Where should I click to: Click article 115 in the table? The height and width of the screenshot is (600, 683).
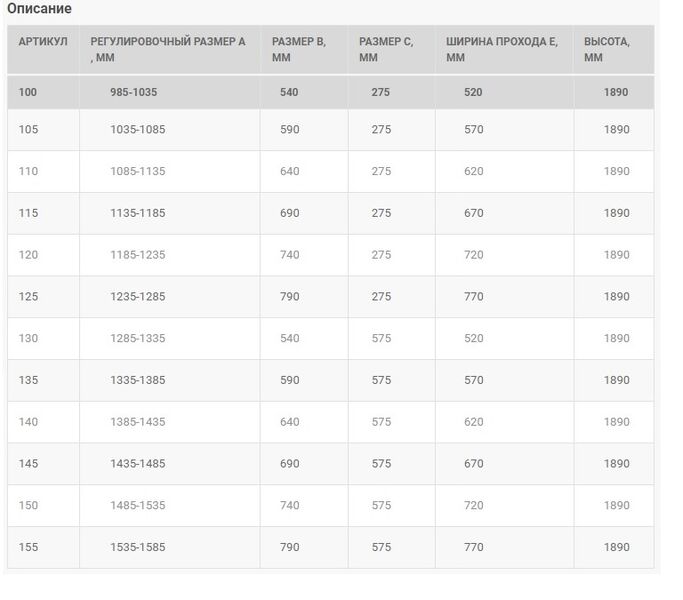(x=28, y=213)
